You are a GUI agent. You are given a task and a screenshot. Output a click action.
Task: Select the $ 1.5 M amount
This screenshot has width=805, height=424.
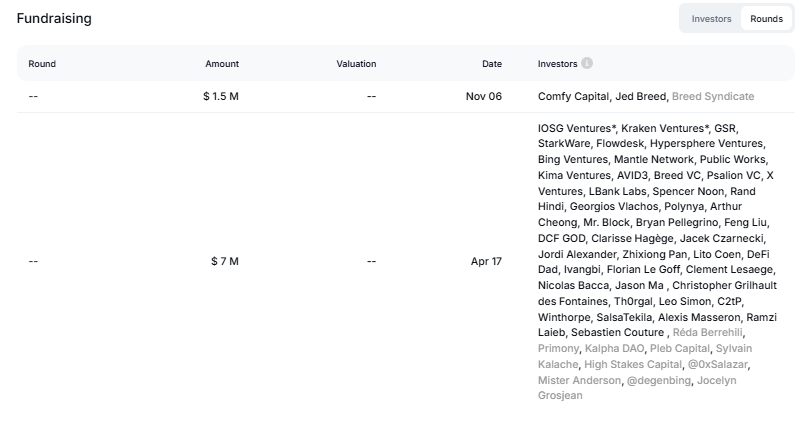click(221, 96)
